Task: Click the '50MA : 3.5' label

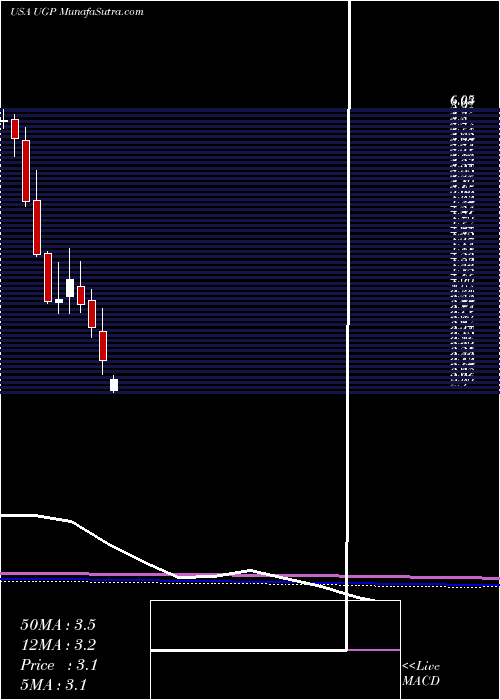Action: [x=58, y=625]
